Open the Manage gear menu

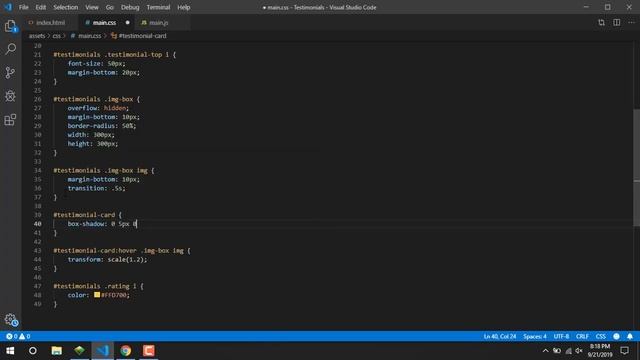point(11,320)
